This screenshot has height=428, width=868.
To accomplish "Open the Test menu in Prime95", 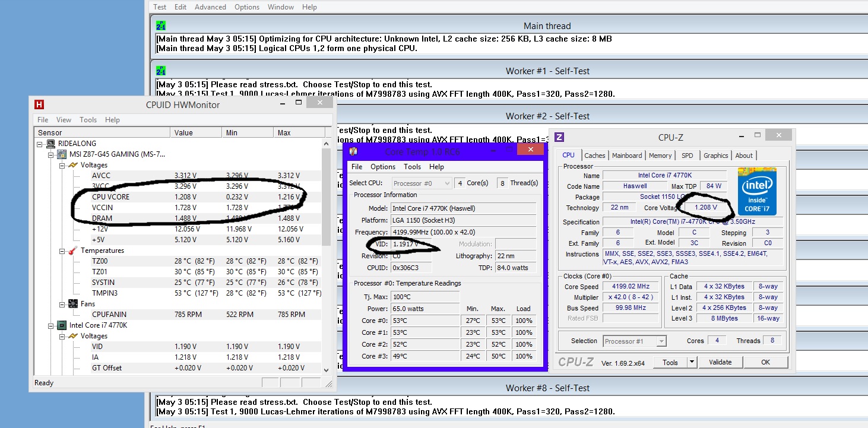I will tap(160, 7).
